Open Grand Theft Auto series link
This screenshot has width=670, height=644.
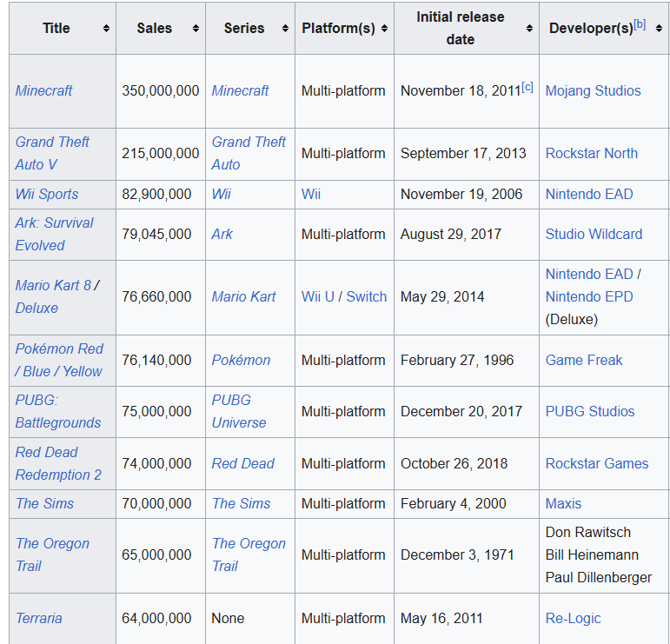(249, 153)
